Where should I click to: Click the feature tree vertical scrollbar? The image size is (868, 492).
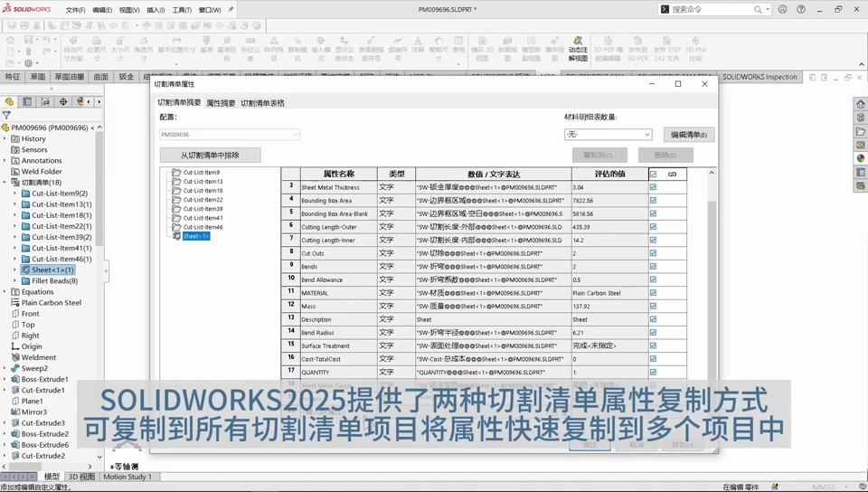pos(99,188)
